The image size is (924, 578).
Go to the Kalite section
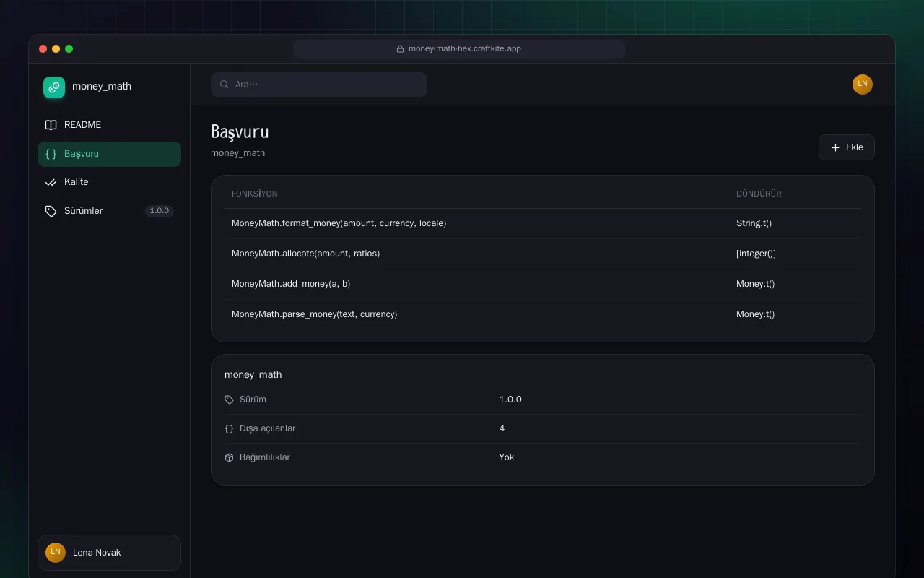click(x=109, y=182)
